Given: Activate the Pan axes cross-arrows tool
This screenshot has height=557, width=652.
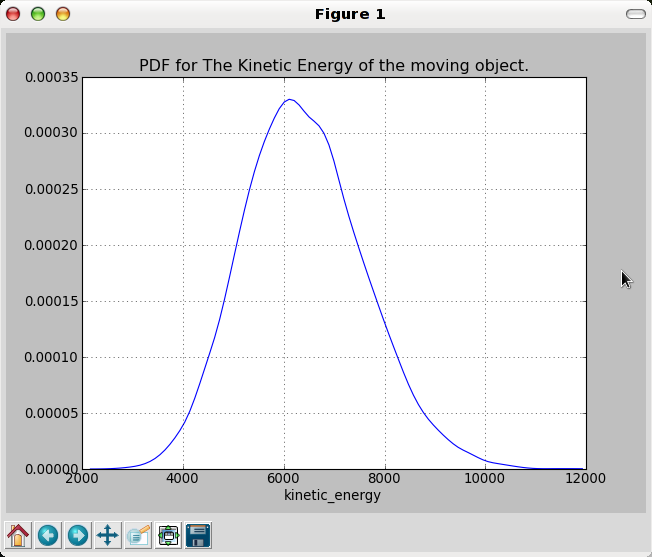Looking at the screenshot, I should pos(108,535).
